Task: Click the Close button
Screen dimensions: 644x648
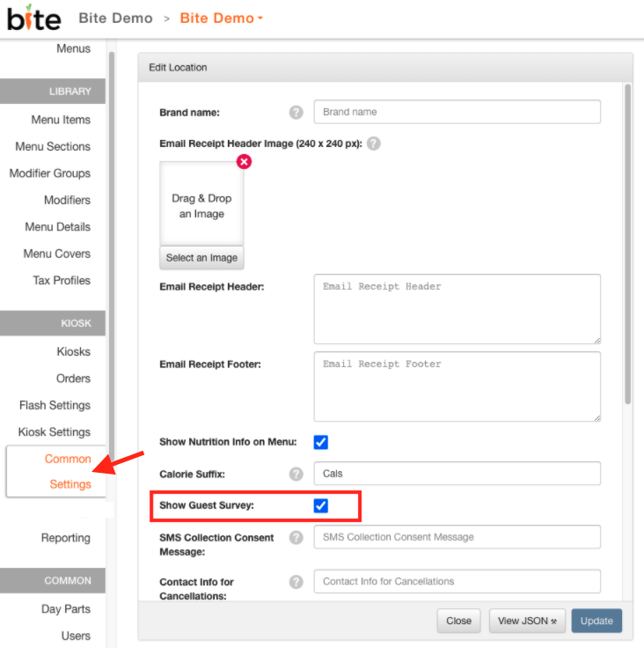Action: point(458,621)
